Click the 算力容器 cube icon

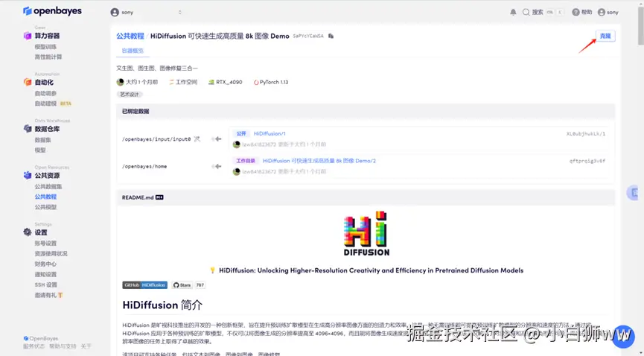click(x=27, y=36)
